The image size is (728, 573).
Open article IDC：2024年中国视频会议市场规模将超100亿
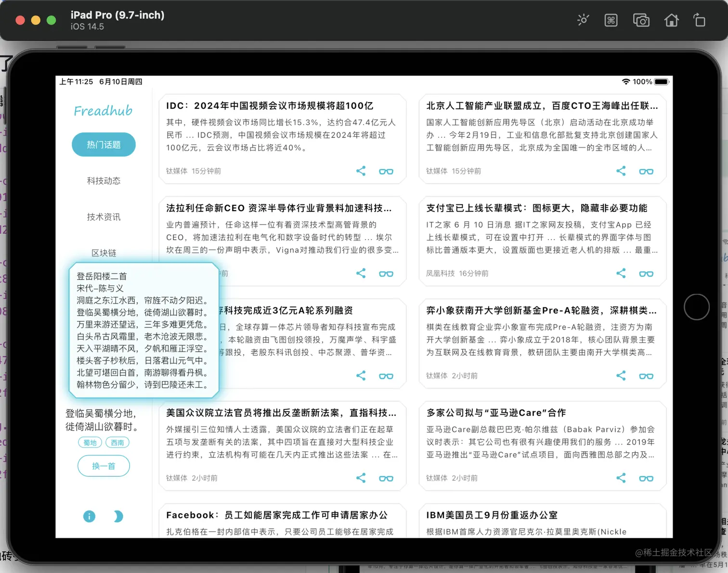click(x=283, y=139)
